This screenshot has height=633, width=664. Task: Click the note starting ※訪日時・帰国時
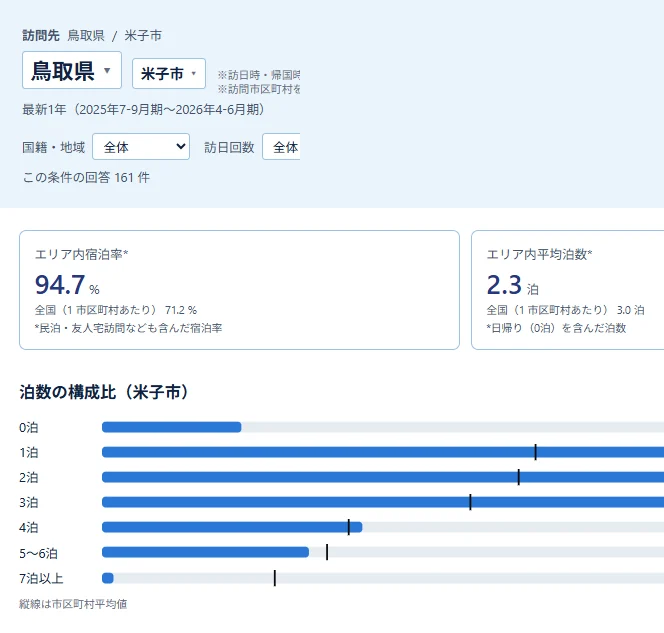pos(259,75)
